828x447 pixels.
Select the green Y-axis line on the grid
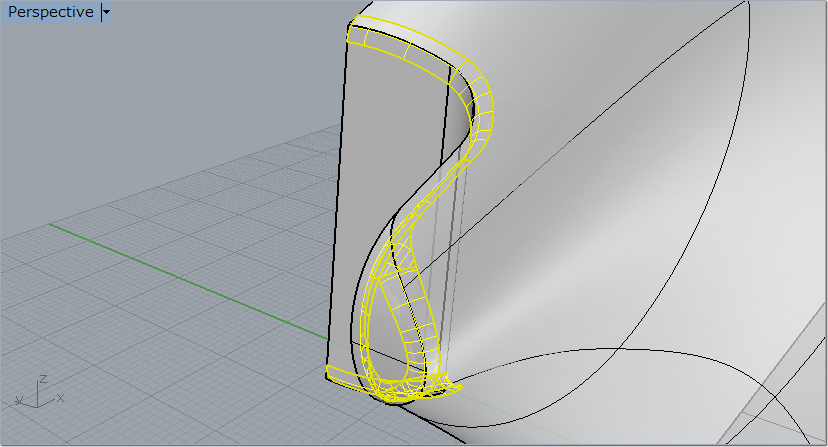(x=189, y=282)
